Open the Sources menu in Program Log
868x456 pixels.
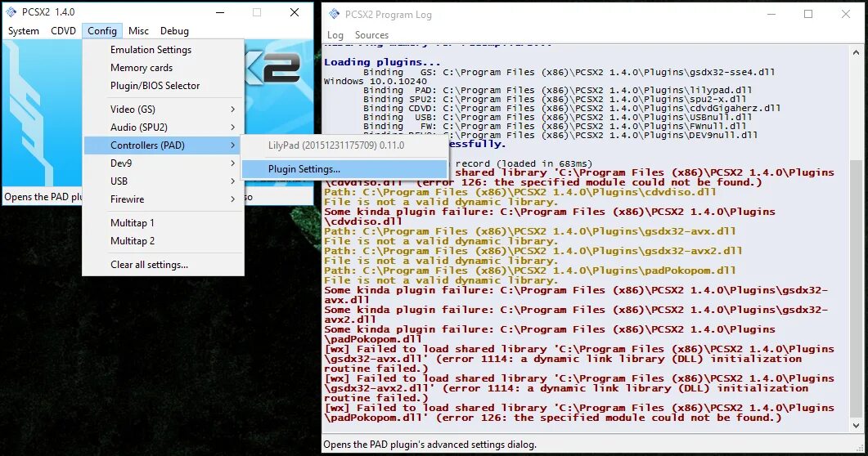[371, 35]
